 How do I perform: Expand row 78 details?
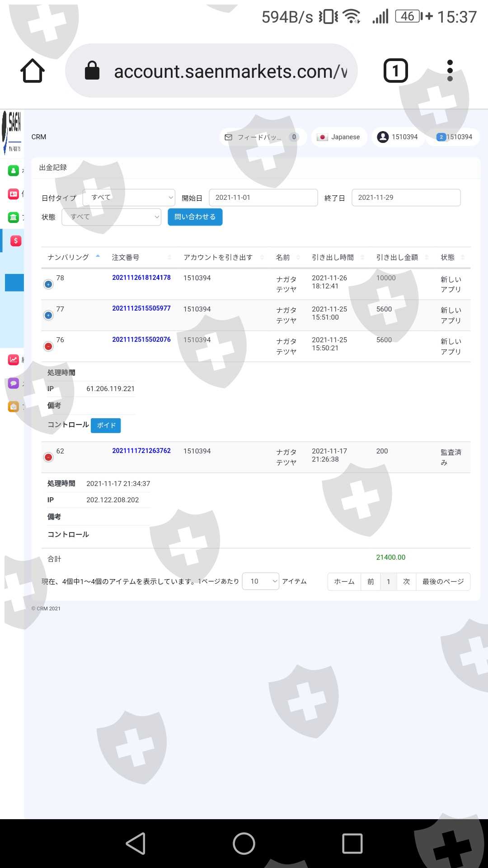48,284
